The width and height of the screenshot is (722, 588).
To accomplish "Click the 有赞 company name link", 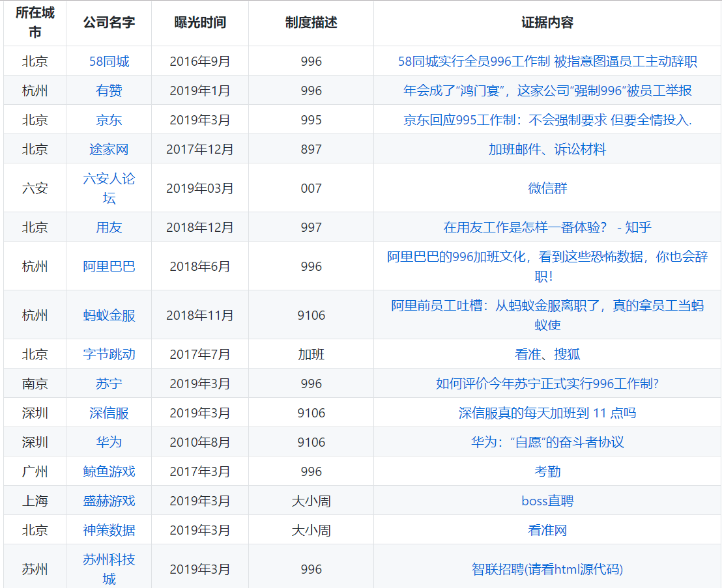I will click(109, 91).
